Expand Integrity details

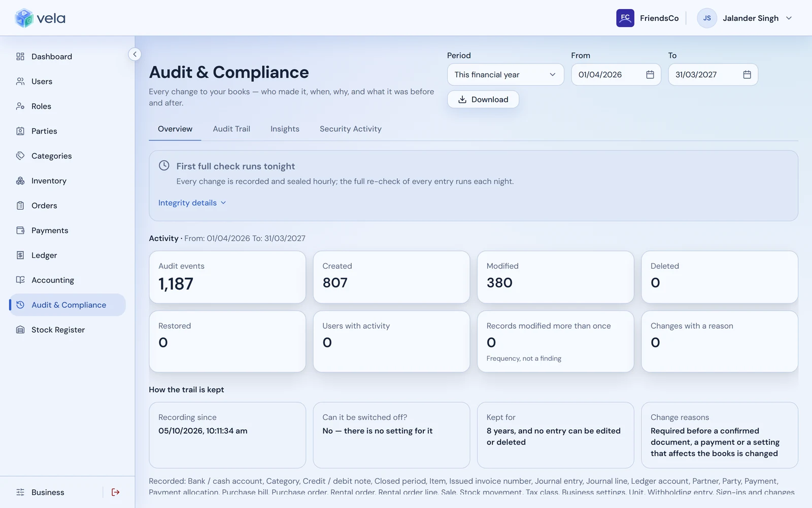coord(192,203)
